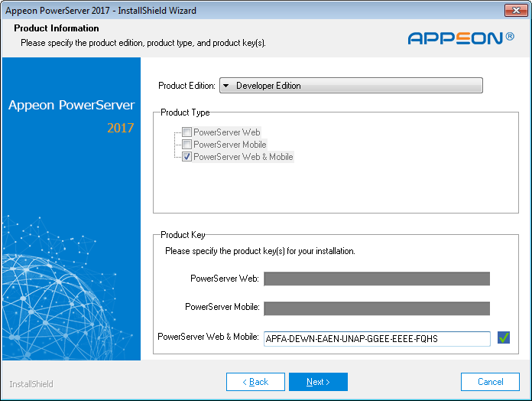Click the Product Information heading

57,28
